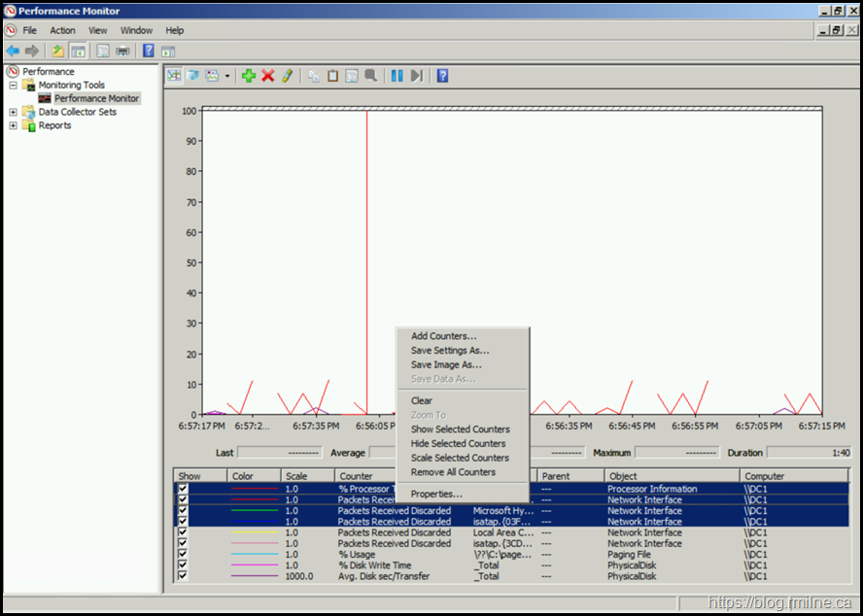This screenshot has width=863, height=616.
Task: Choose Remove All Counters from context menu
Action: [x=453, y=472]
